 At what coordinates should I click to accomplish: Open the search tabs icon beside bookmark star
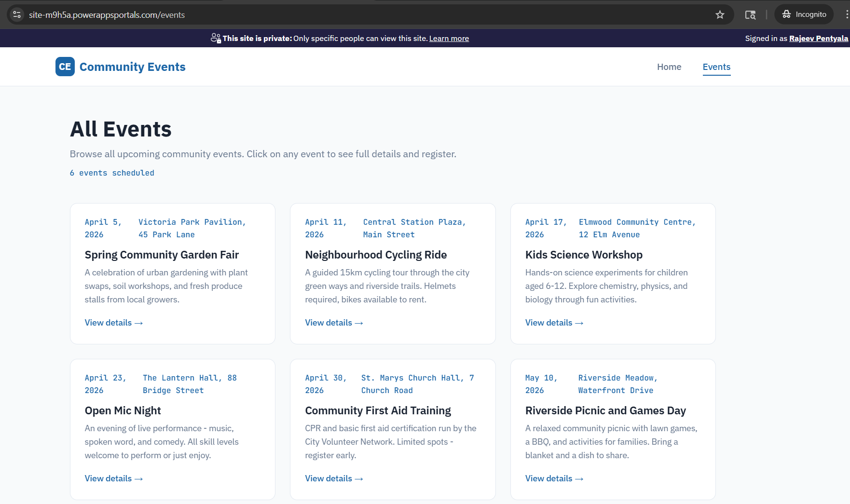pyautogui.click(x=750, y=15)
